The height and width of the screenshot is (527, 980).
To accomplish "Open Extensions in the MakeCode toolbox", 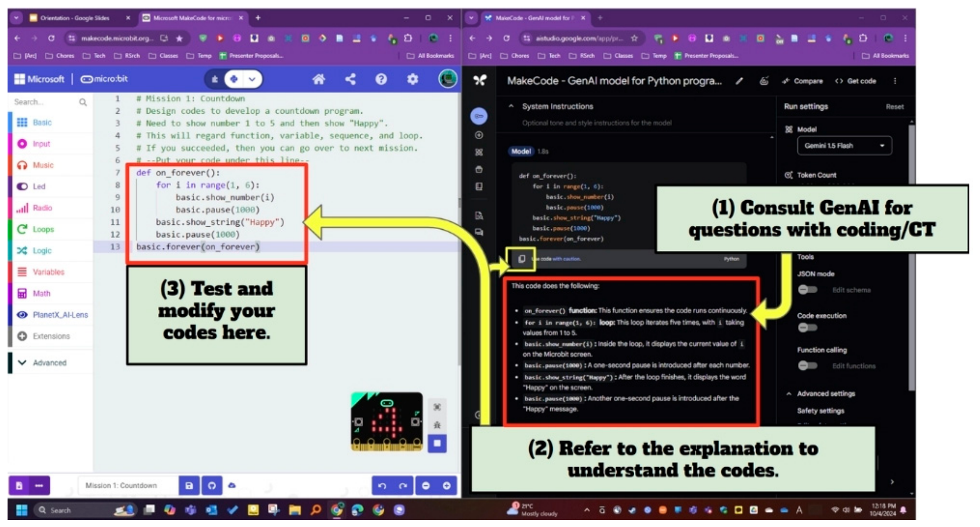I will (51, 336).
